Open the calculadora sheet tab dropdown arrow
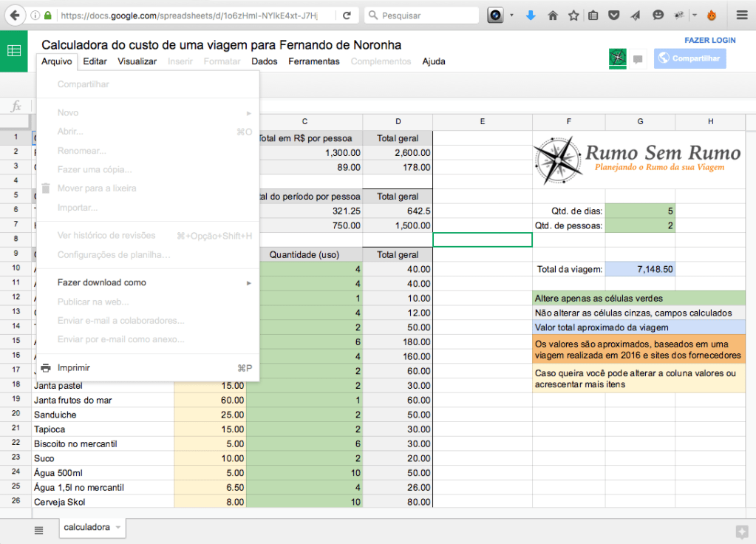The height and width of the screenshot is (544, 756). pos(118,527)
